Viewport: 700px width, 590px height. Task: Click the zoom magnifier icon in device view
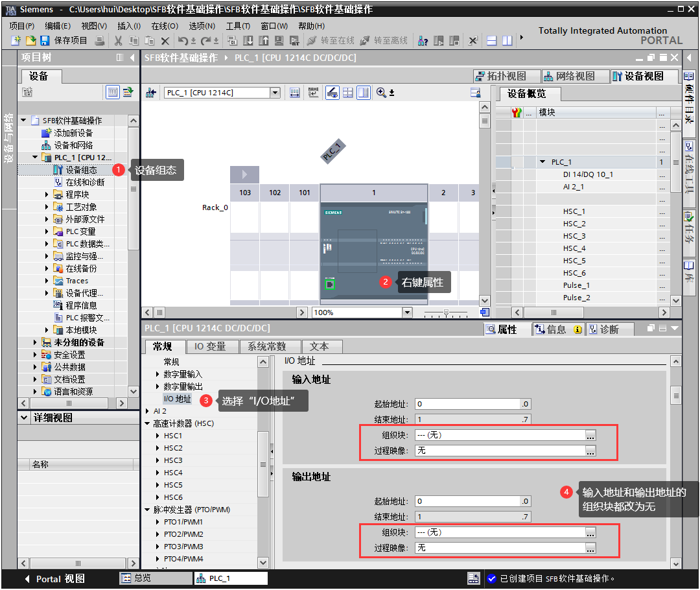[381, 93]
